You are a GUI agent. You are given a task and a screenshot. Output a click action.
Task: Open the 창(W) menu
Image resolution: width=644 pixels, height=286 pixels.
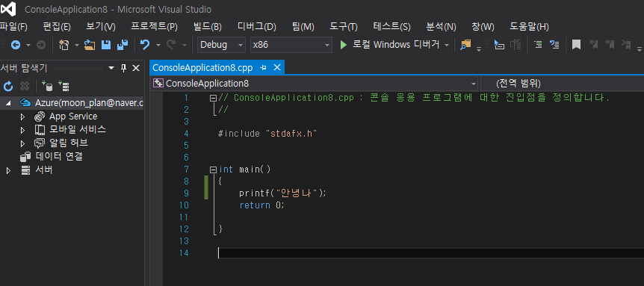pos(483,27)
